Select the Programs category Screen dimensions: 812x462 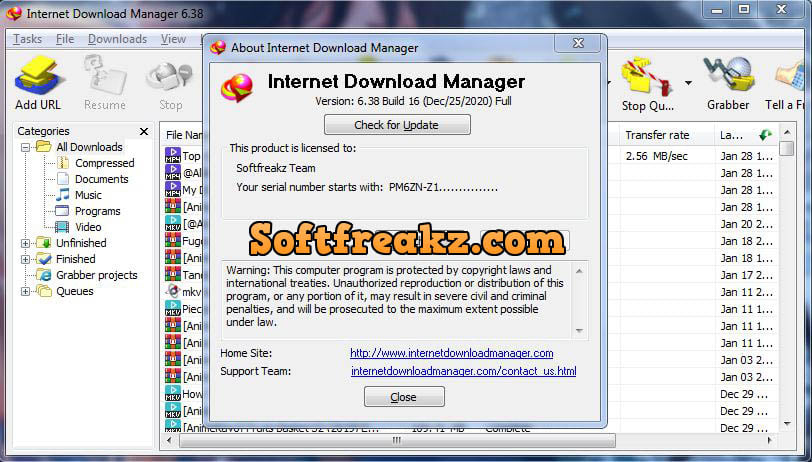pos(97,211)
